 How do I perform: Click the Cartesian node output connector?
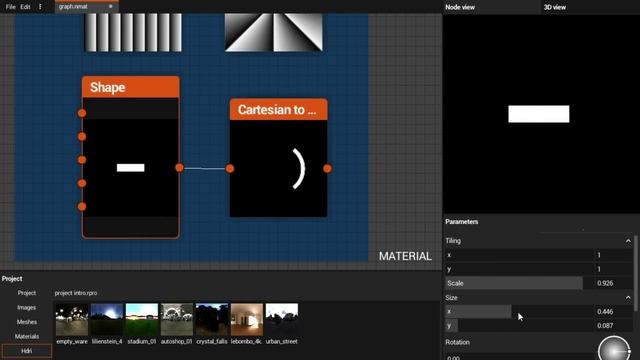point(327,168)
